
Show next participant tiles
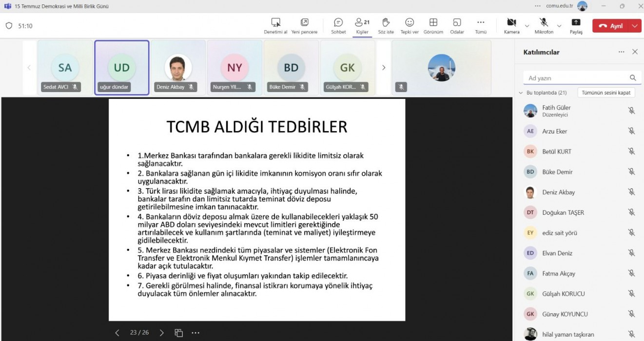[384, 68]
